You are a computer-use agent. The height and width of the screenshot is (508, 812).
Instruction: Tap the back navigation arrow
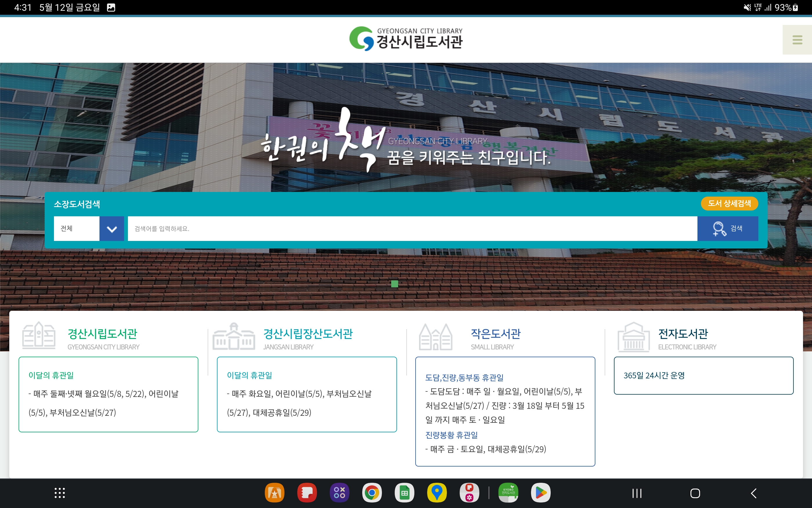pos(753,493)
